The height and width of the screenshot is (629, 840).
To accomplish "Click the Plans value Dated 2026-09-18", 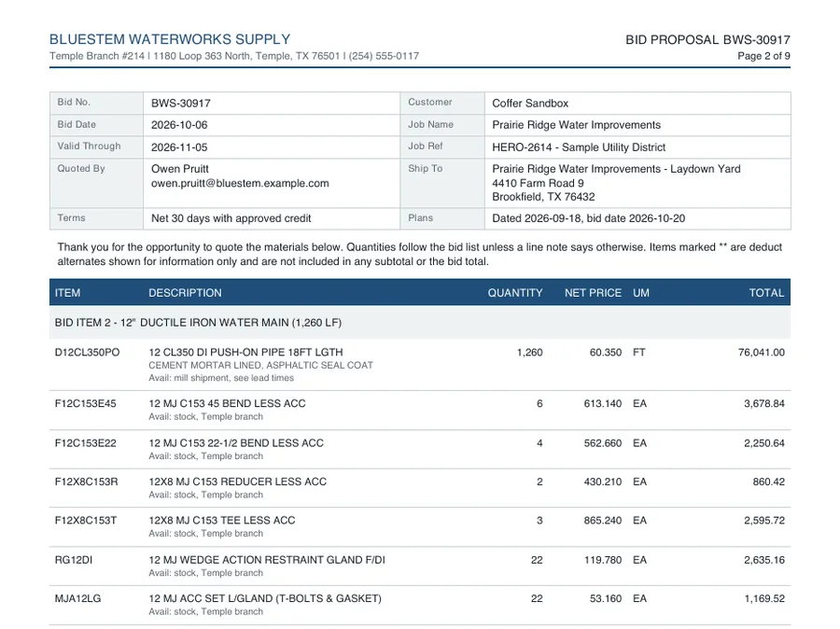I will [588, 218].
